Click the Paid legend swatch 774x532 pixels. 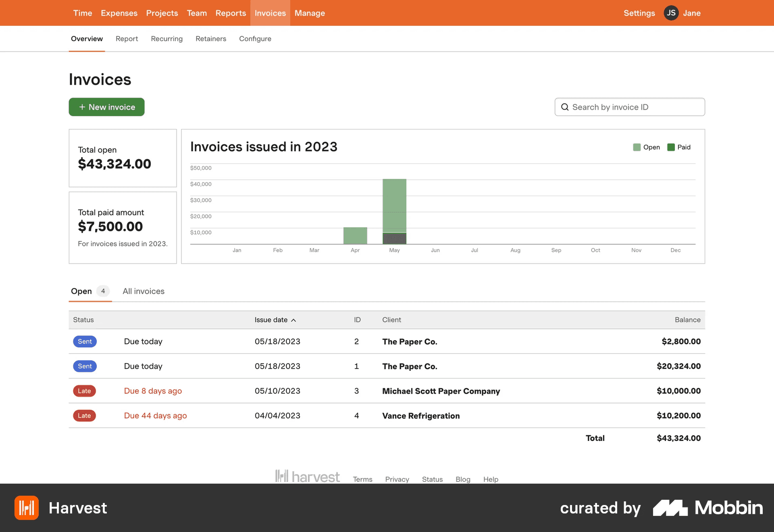coord(671,147)
